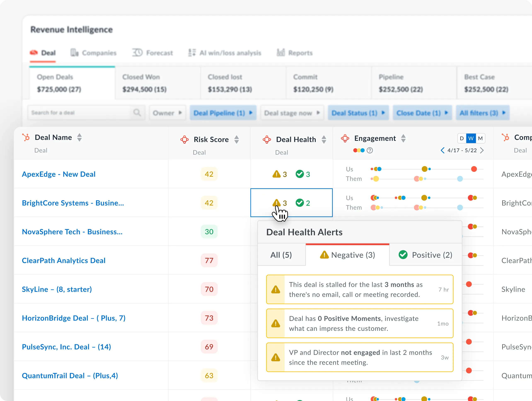Image resolution: width=532 pixels, height=401 pixels.
Task: Open the SkyLine deal record
Action: 57,289
